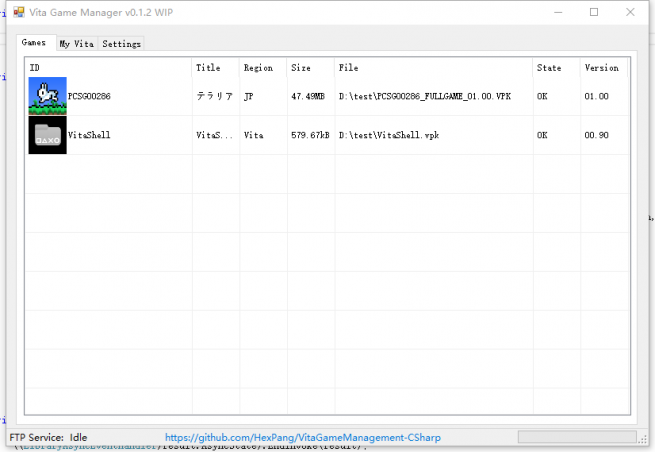The image size is (655, 452).
Task: Click the Japanese title テラリア cell
Action: click(x=214, y=96)
